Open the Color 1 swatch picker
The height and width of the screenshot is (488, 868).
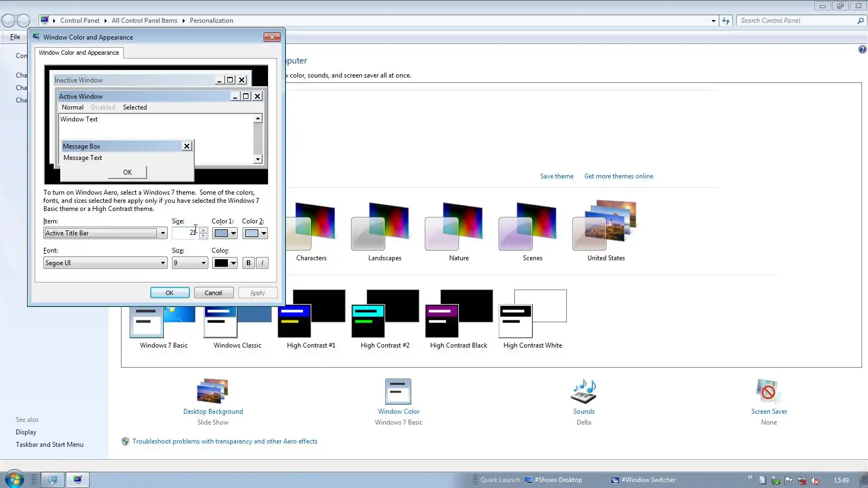point(225,233)
